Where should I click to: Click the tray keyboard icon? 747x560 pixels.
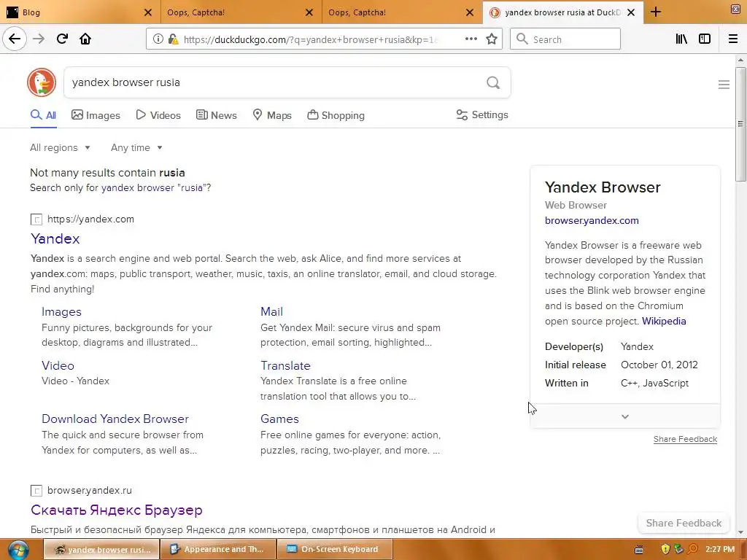click(639, 550)
